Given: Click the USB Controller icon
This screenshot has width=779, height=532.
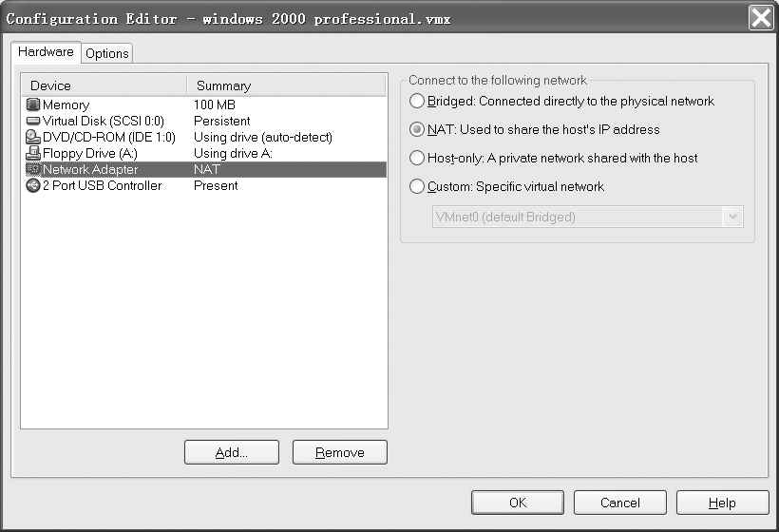Looking at the screenshot, I should click(33, 186).
